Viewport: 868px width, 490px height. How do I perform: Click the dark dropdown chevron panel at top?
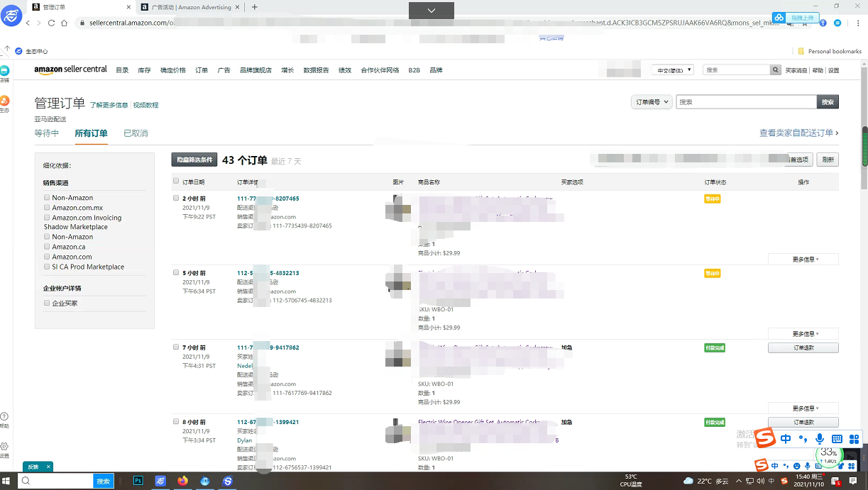tap(431, 11)
